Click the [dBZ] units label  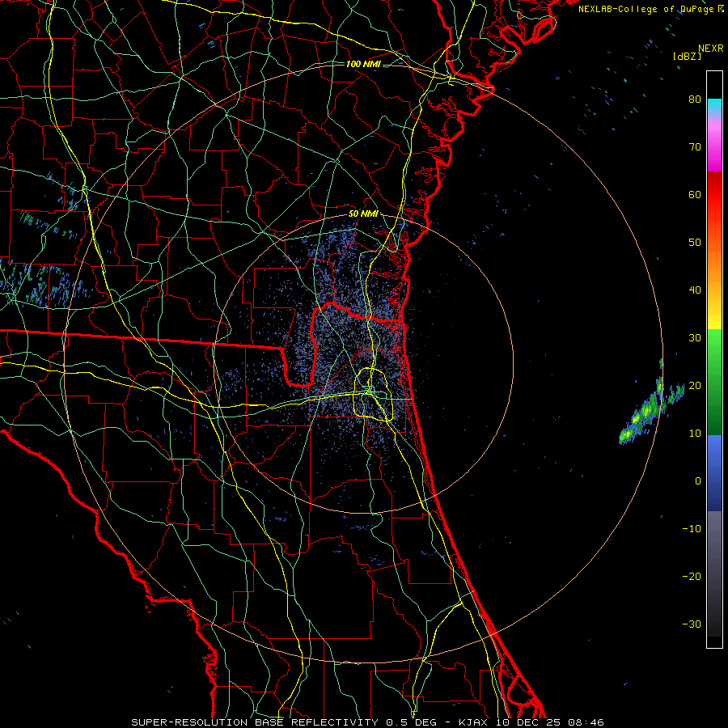coord(687,56)
